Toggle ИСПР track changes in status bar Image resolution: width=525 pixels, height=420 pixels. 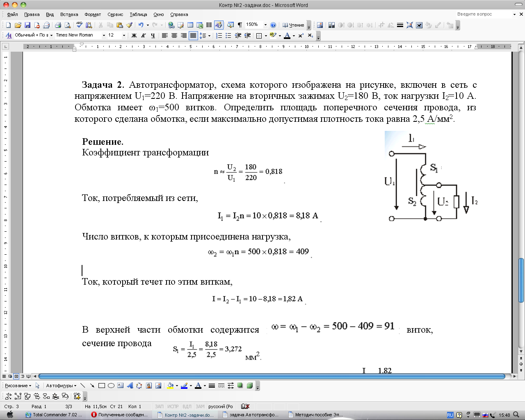(173, 406)
